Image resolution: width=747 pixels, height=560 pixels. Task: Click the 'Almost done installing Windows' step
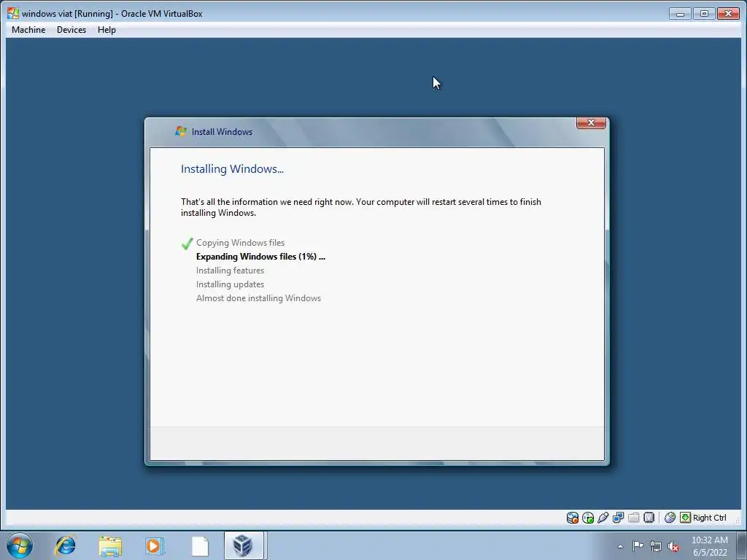click(x=259, y=298)
